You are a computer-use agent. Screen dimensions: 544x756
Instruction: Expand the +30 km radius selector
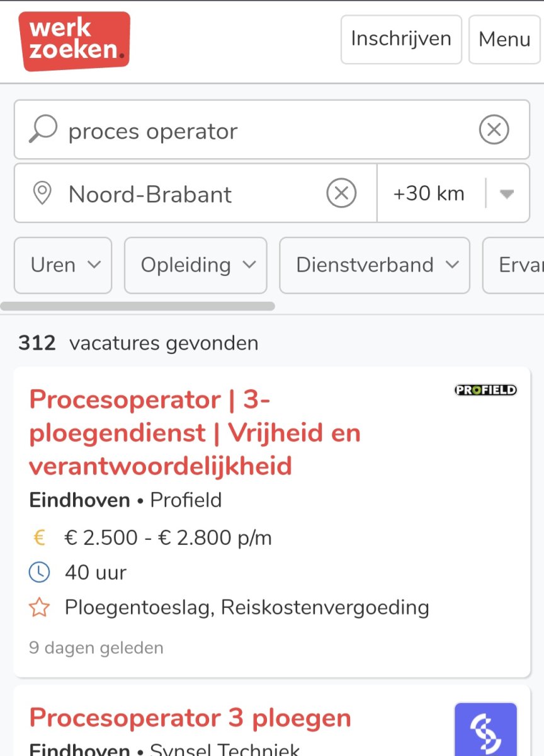pos(507,193)
